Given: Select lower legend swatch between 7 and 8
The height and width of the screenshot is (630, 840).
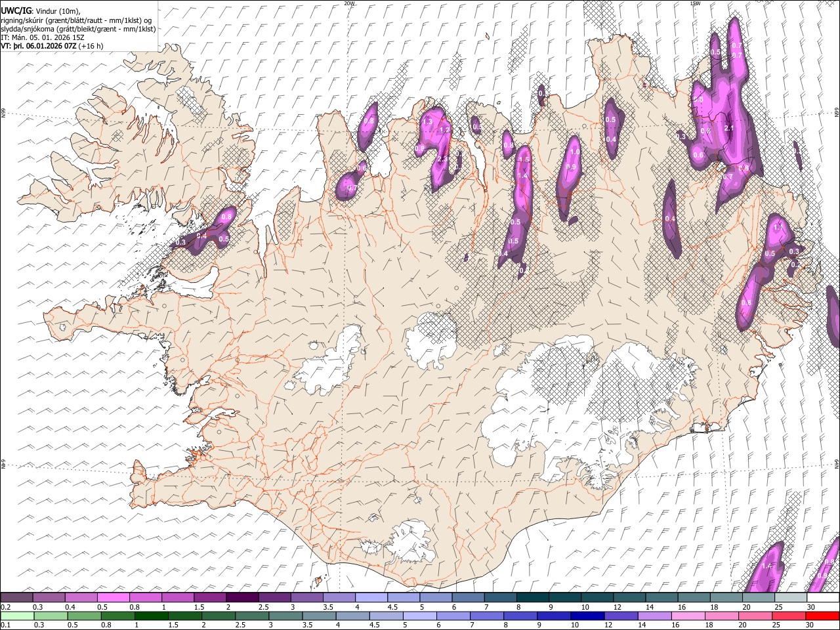Looking at the screenshot, I should tap(487, 616).
